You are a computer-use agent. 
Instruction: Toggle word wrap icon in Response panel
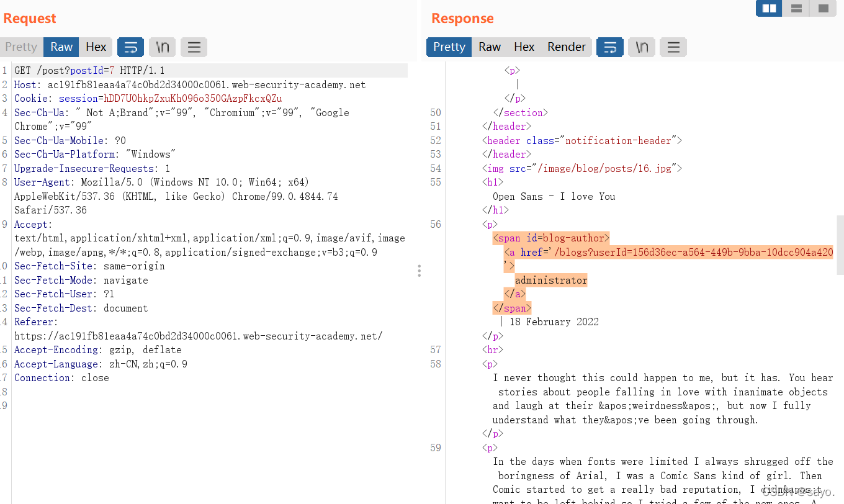pos(610,47)
